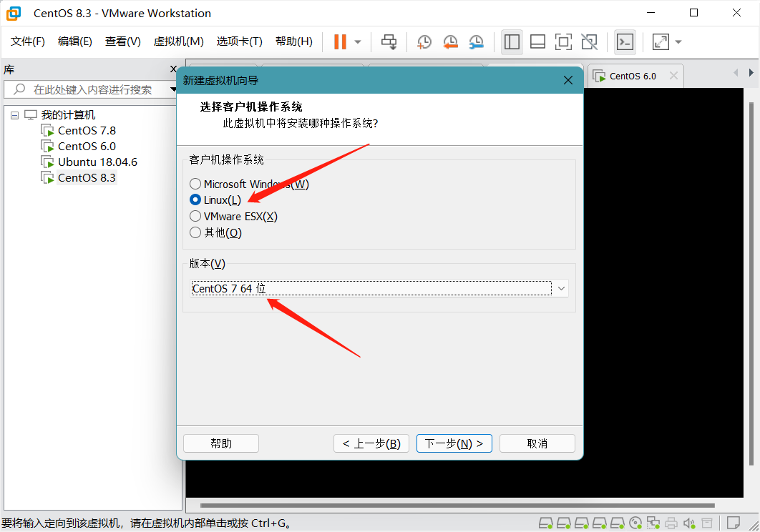The height and width of the screenshot is (532, 760).
Task: Toggle the library sidebar view icon
Action: 512,41
